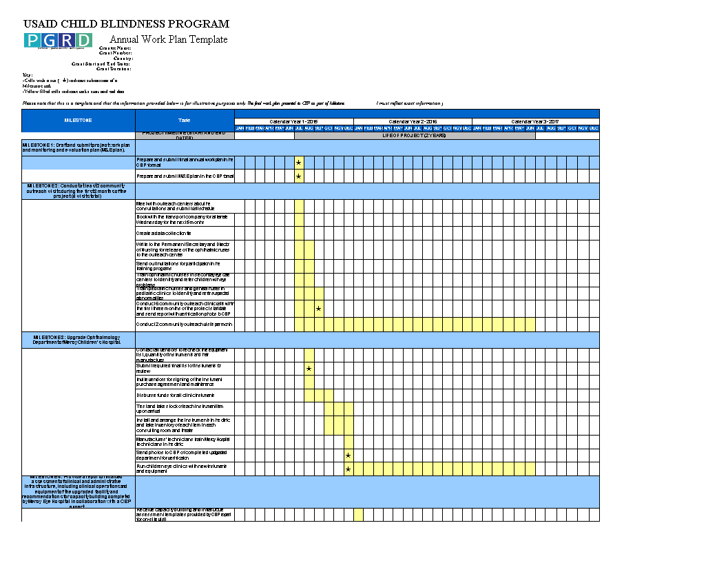This screenshot has height=563, width=728.
Task: Click star on annual workplan task row
Action: tap(299, 163)
